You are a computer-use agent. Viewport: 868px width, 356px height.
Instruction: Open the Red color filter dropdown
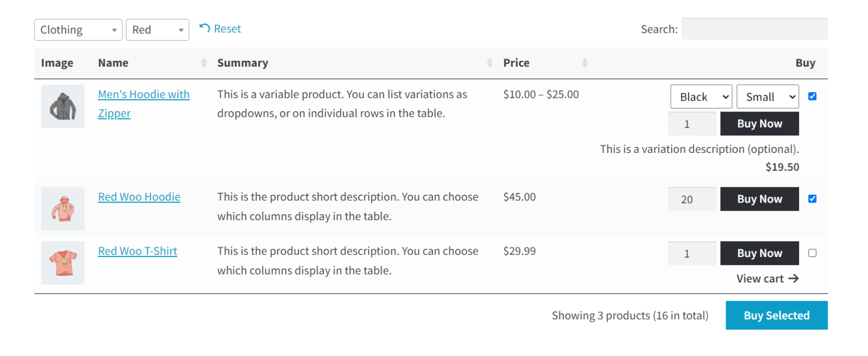pos(157,30)
